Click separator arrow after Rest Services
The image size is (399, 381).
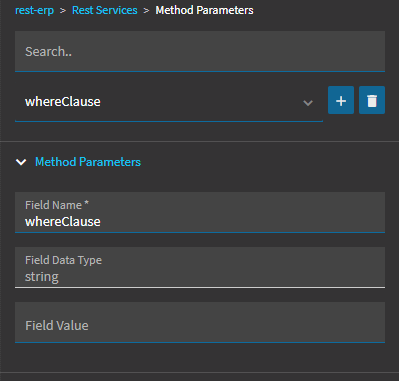[x=146, y=11]
